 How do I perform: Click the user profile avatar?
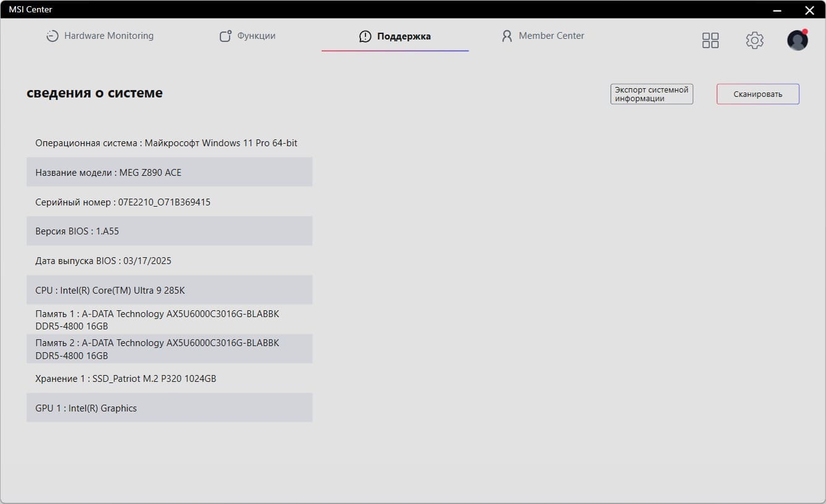pos(798,40)
